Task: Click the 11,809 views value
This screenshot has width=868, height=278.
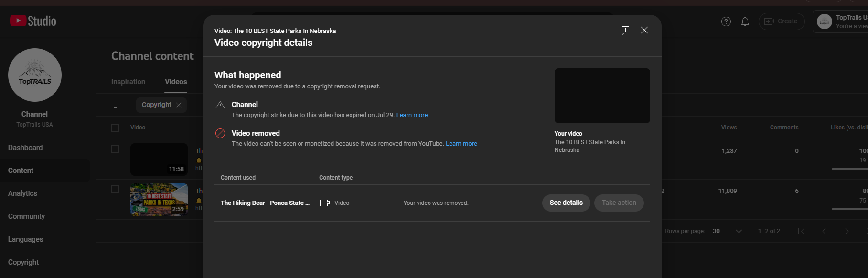Action: pos(728,191)
